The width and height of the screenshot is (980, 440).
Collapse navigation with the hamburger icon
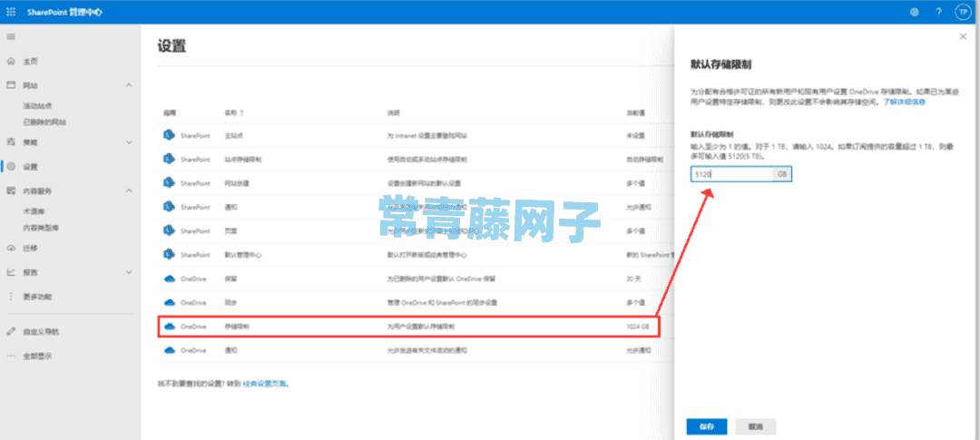[x=11, y=37]
